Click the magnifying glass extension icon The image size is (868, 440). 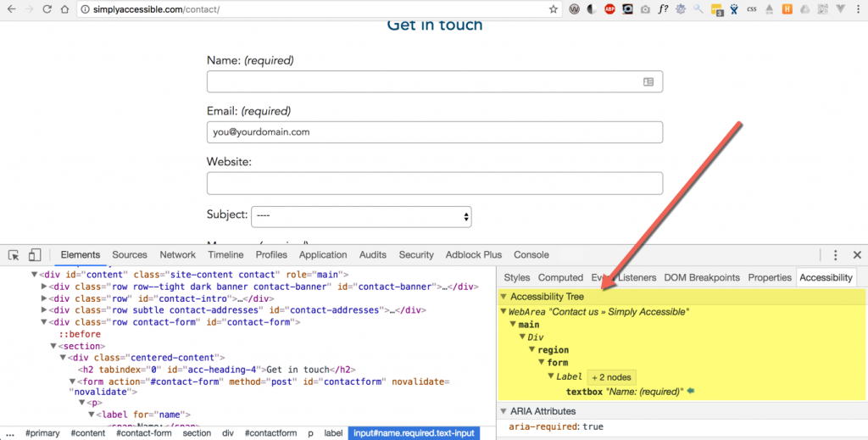(698, 9)
